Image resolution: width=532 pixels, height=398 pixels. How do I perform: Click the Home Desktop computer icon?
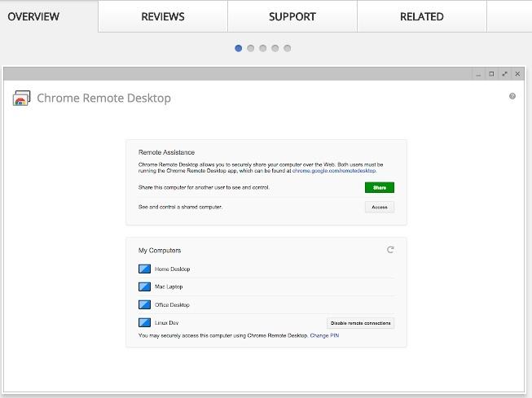145,269
